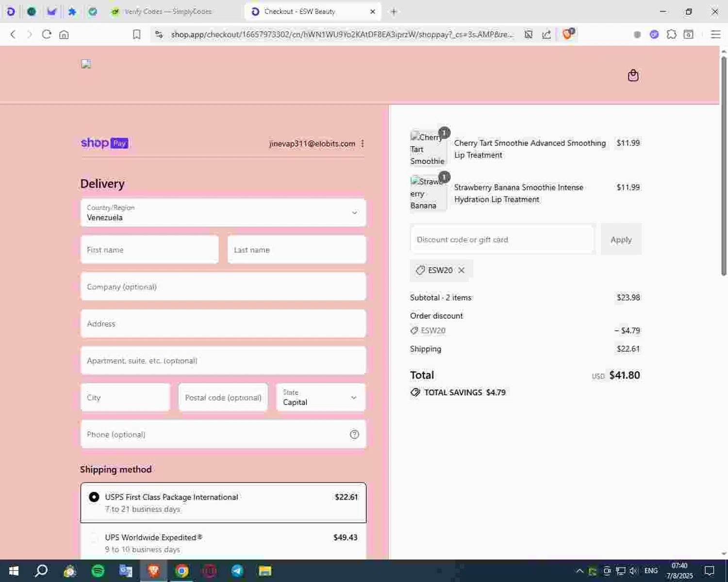Focus the Last name field
728x582 pixels.
pyautogui.click(x=297, y=250)
